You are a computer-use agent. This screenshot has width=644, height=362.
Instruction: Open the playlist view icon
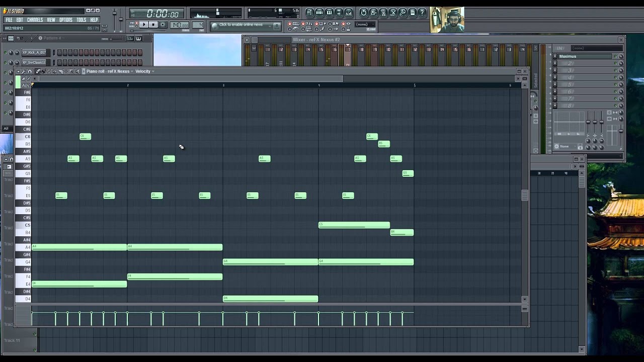point(310,13)
